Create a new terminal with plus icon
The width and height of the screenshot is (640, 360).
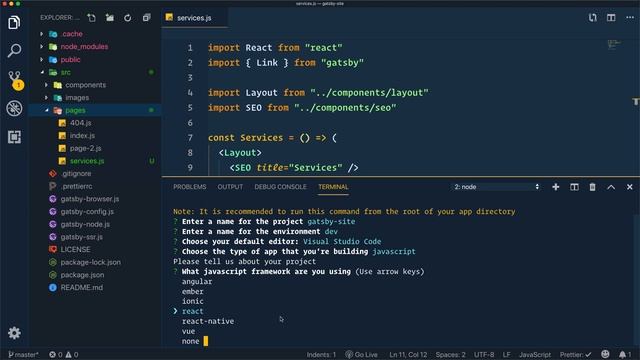(556, 187)
